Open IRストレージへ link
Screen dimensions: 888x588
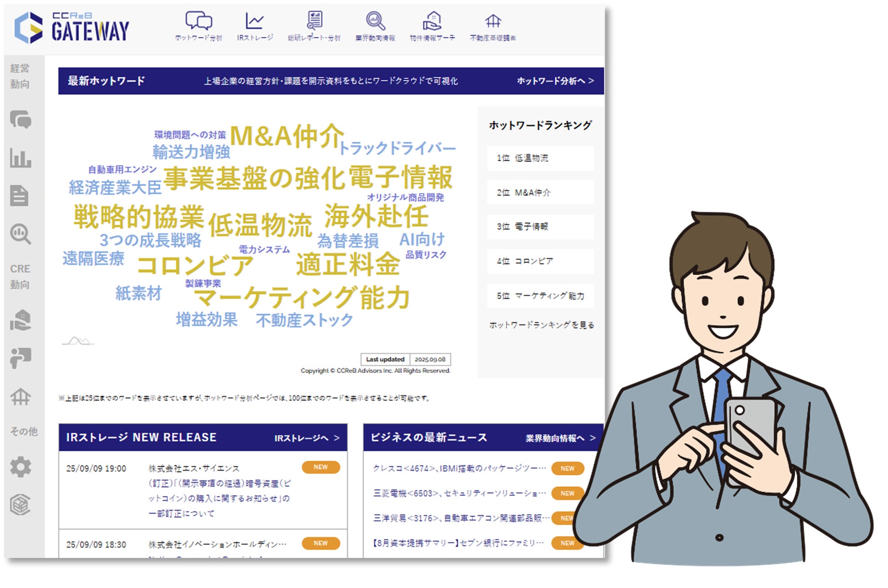point(306,438)
